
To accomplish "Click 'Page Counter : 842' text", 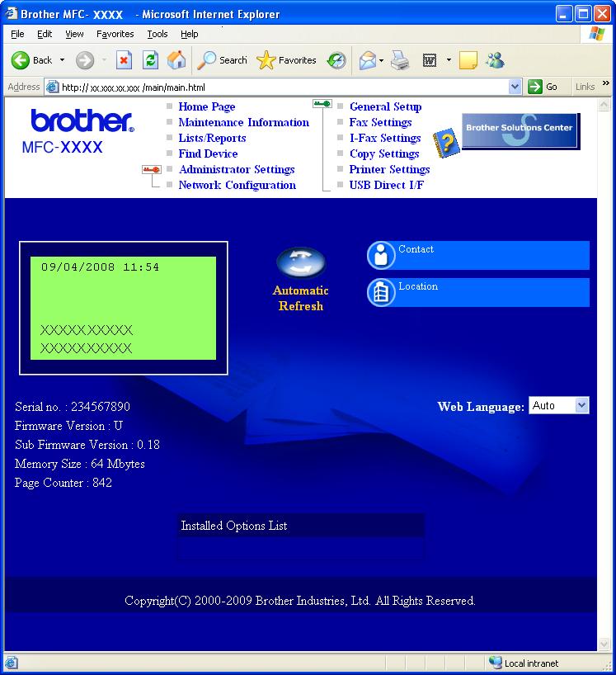I will [63, 483].
